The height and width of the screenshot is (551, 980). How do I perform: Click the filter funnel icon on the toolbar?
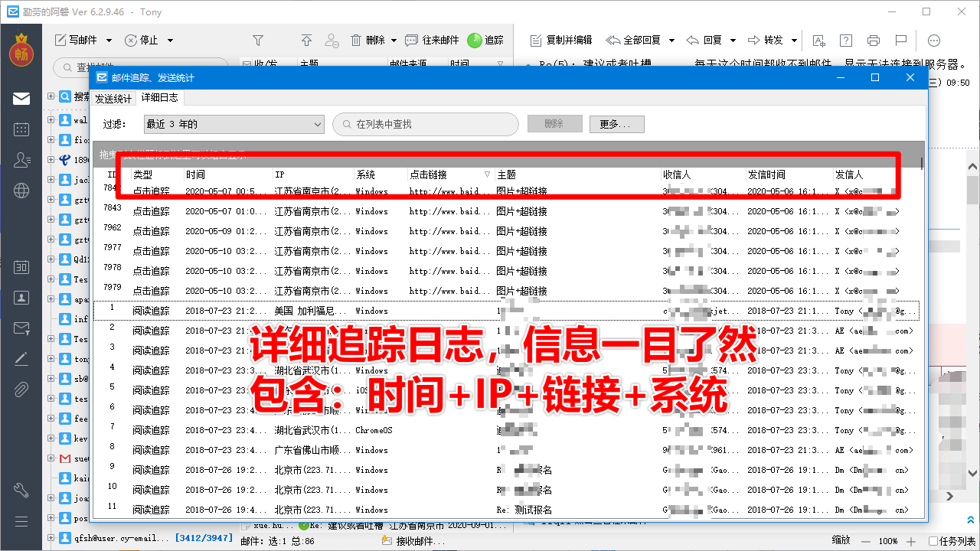258,41
